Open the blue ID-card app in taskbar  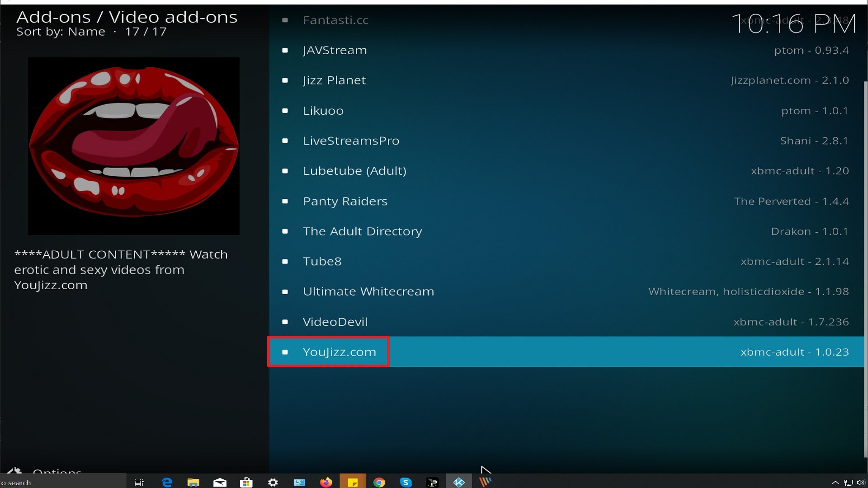tap(299, 482)
